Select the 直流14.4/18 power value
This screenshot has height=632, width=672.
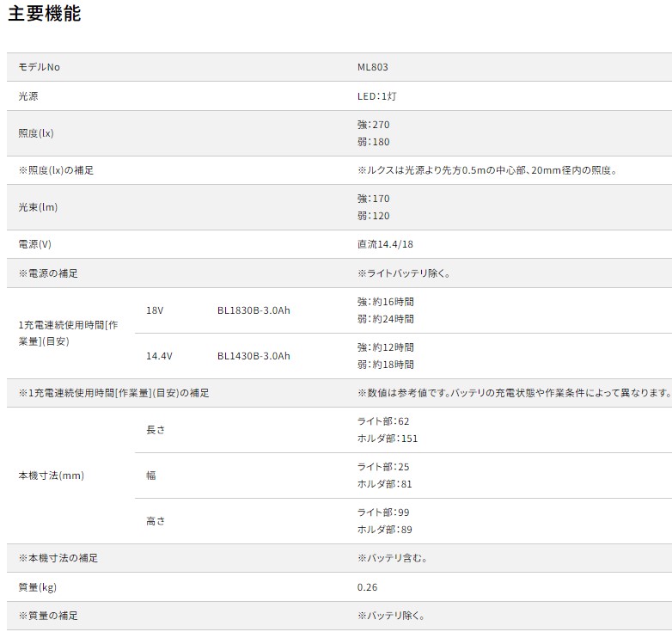(385, 244)
